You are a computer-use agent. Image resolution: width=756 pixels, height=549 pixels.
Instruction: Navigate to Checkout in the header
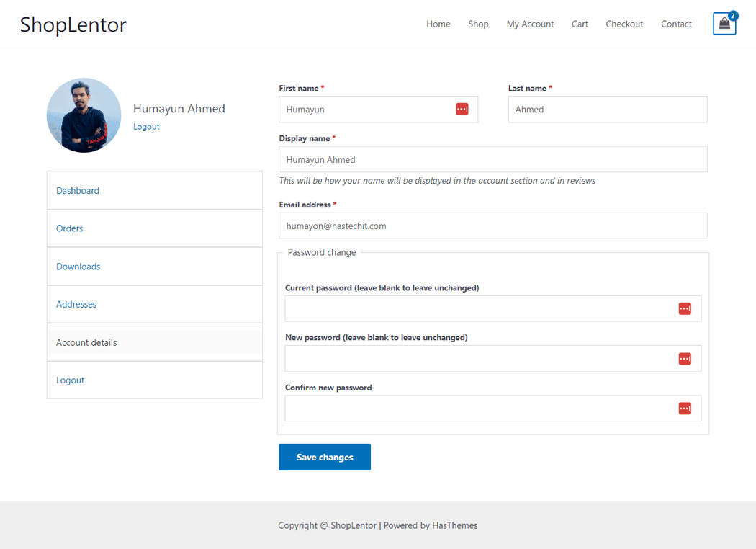point(624,24)
